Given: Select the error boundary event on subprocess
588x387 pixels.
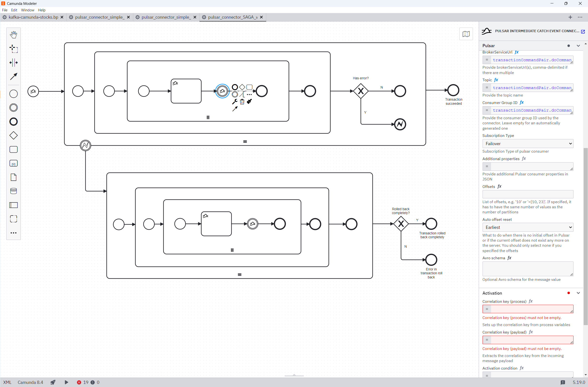Looking at the screenshot, I should click(86, 145).
